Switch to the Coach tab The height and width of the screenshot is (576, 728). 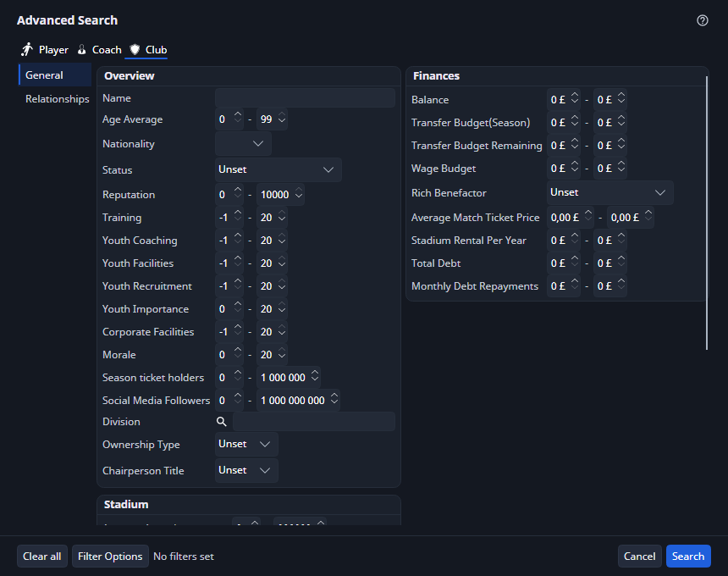(99, 50)
